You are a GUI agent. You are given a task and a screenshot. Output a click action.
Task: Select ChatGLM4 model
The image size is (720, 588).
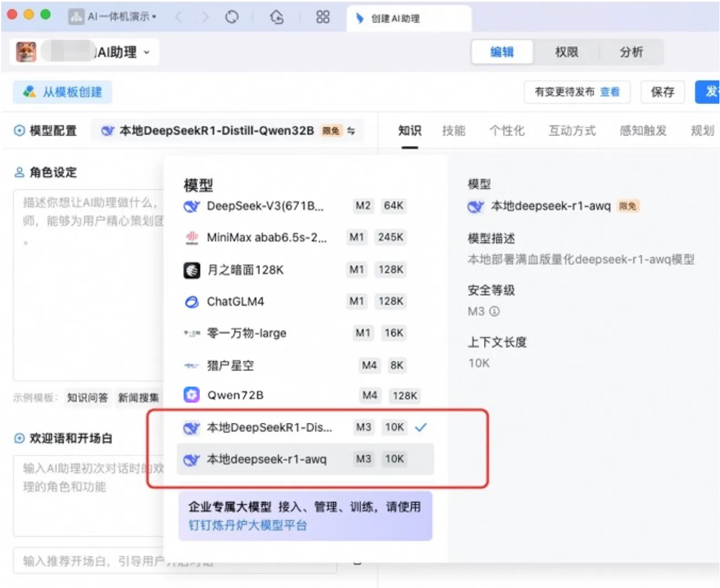click(x=305, y=302)
